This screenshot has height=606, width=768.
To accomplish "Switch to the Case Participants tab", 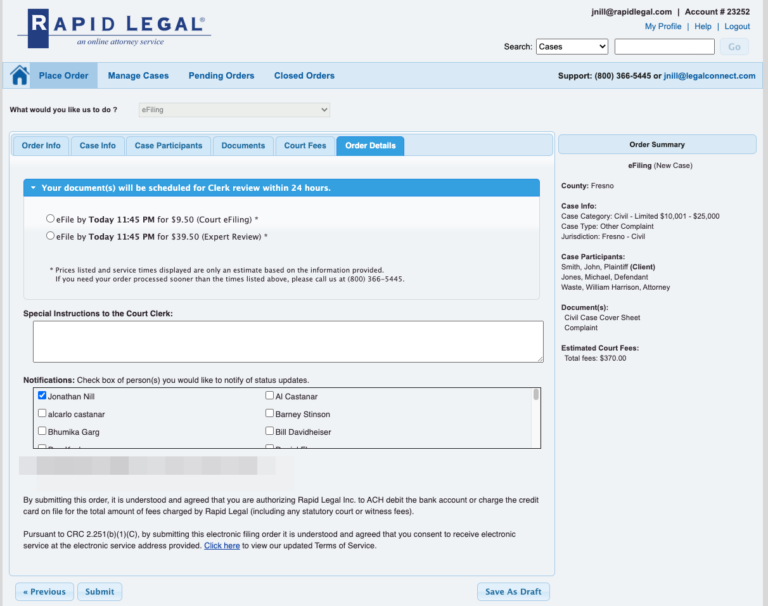I will click(168, 145).
